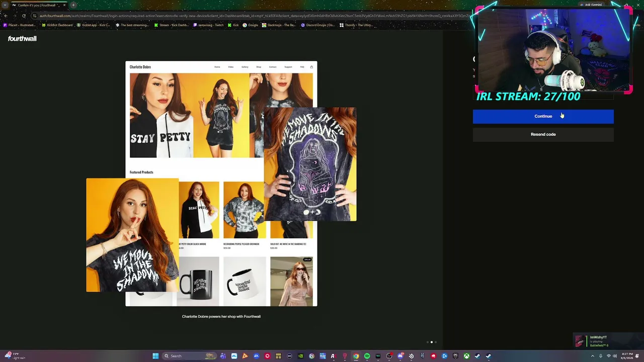Open the Placeit bookmark

pyautogui.click(x=20, y=25)
